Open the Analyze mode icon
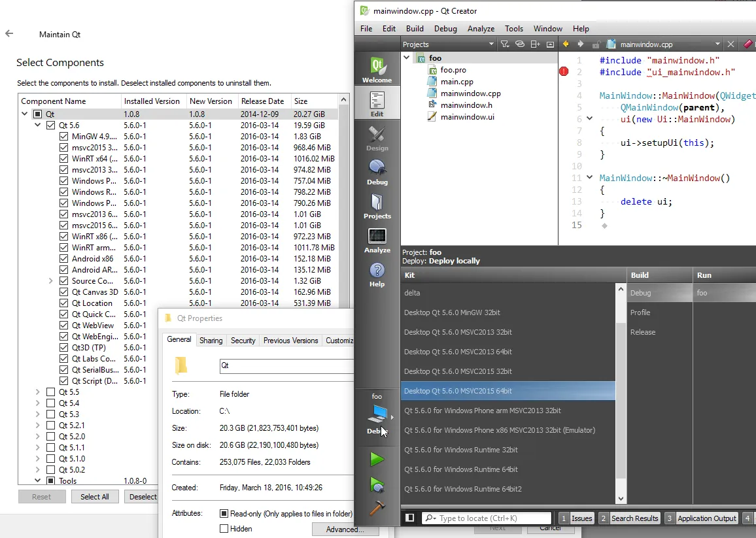 [x=377, y=240]
